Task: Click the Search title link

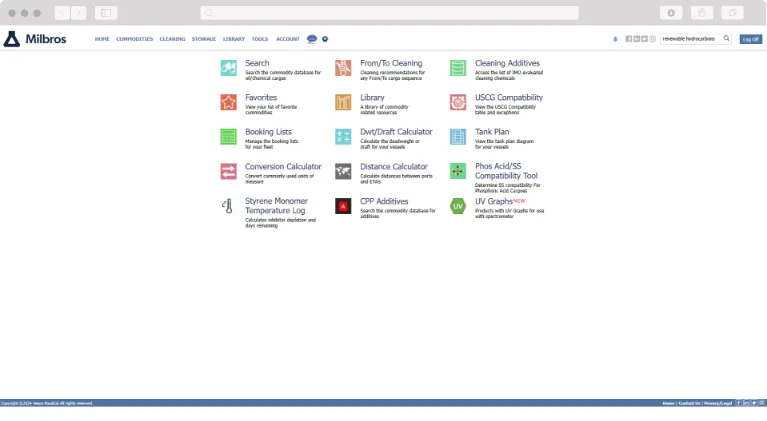Action: (257, 63)
